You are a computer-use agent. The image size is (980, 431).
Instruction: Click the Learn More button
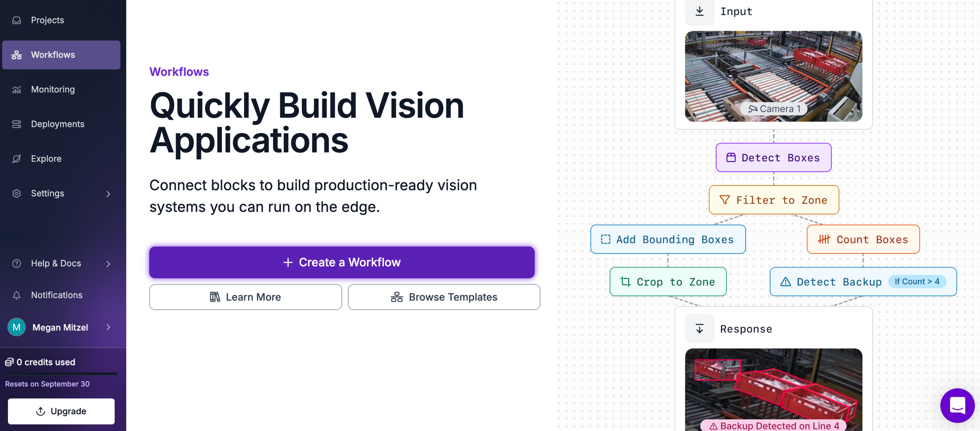(x=245, y=297)
